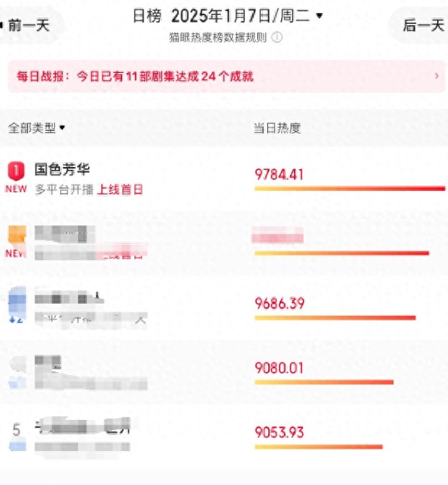448x485 pixels.
Task: Click the 上线首日 tag
Action: 121,189
